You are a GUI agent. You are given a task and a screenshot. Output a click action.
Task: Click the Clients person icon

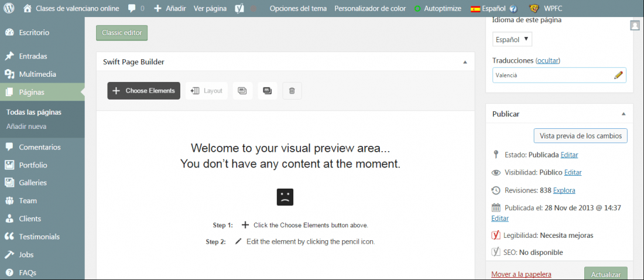coord(9,218)
